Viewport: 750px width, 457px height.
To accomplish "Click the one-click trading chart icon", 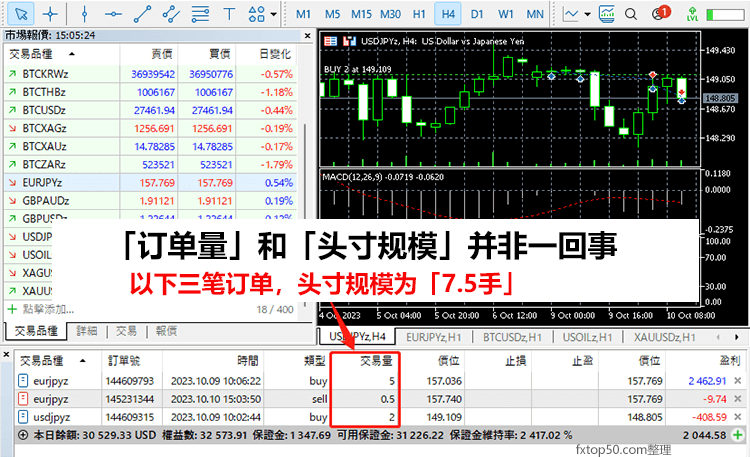I will 349,41.
